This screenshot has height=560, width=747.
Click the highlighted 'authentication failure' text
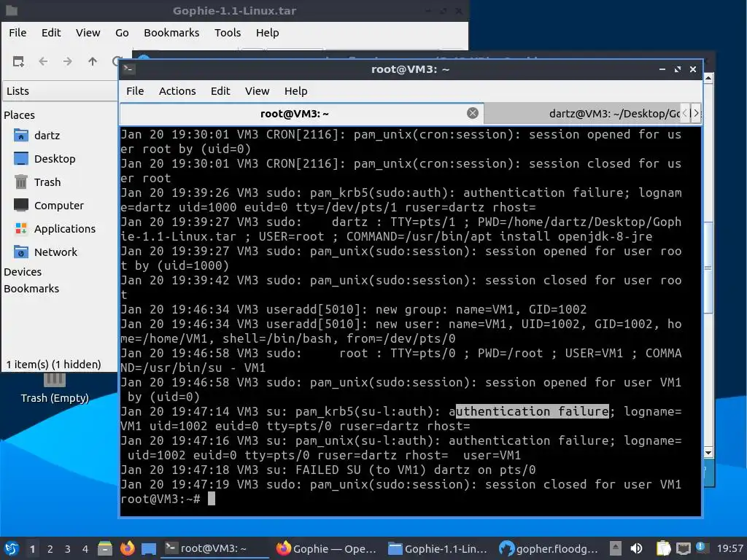pos(532,411)
